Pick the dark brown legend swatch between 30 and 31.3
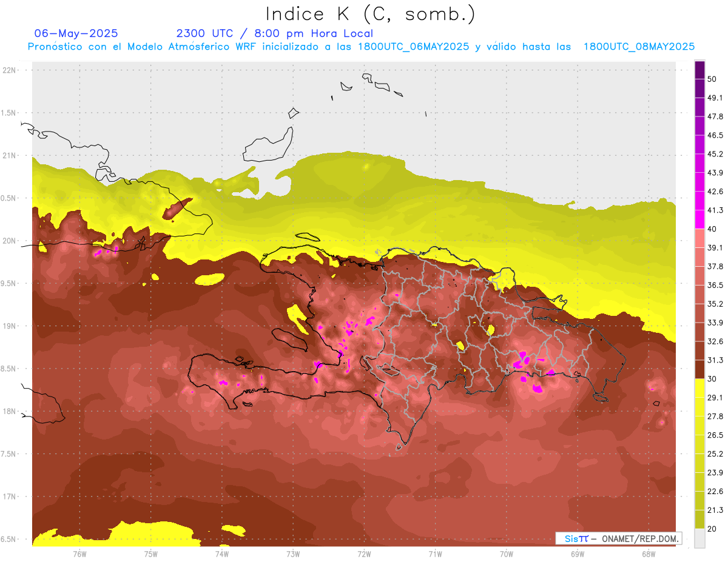The width and height of the screenshot is (728, 562). (x=699, y=370)
